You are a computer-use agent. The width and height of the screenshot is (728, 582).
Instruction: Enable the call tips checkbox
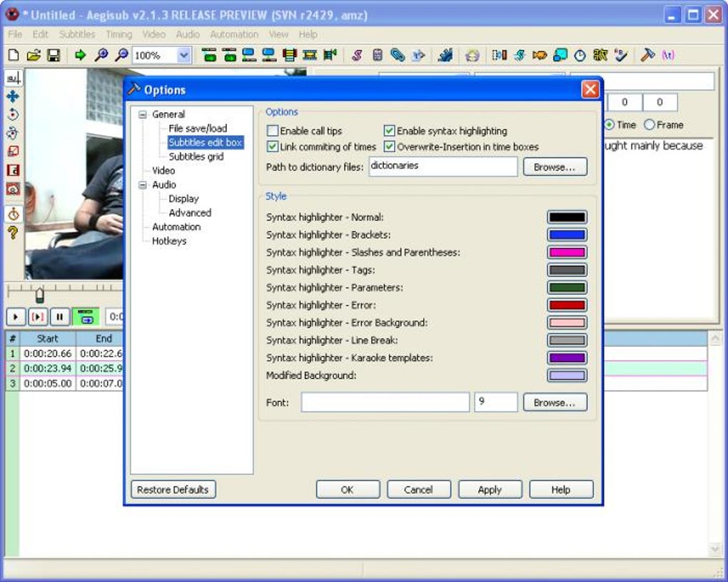(273, 131)
